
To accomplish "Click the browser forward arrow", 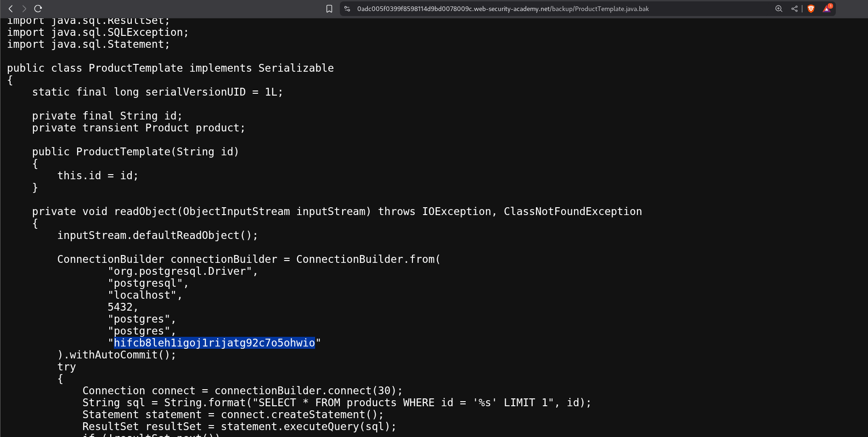I will tap(24, 9).
